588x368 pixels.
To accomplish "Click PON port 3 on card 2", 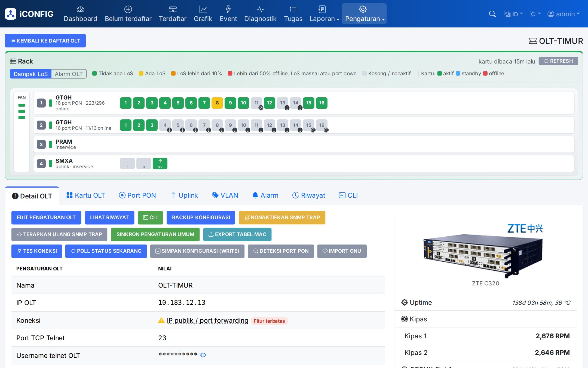I will (152, 125).
